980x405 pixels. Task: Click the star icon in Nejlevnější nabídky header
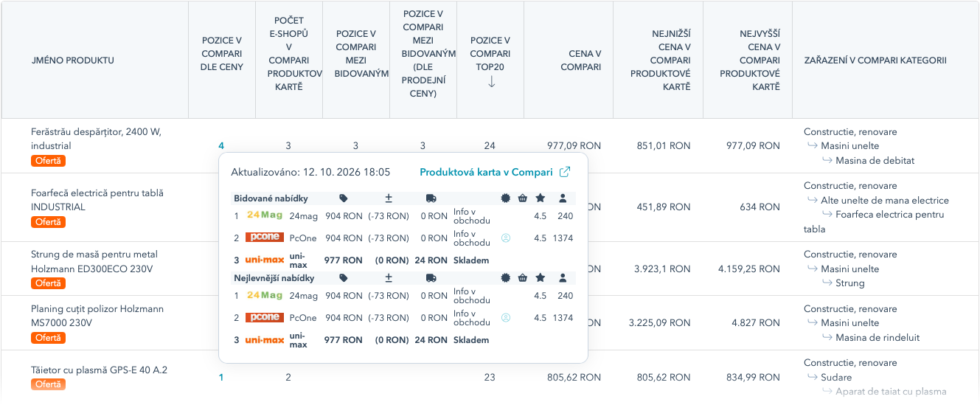(x=541, y=278)
